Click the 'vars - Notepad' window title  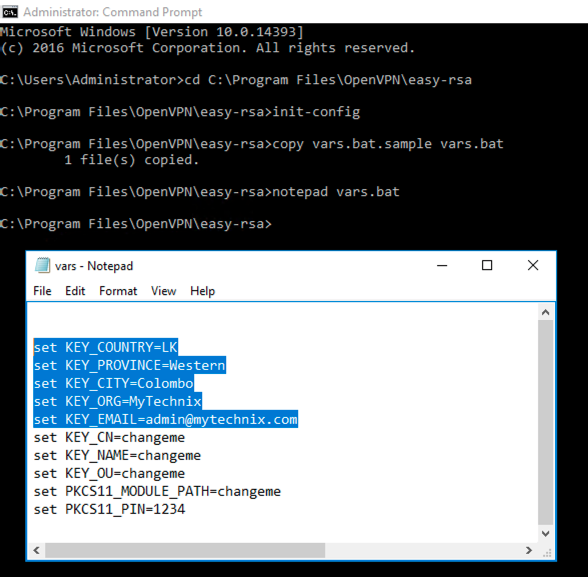(94, 266)
